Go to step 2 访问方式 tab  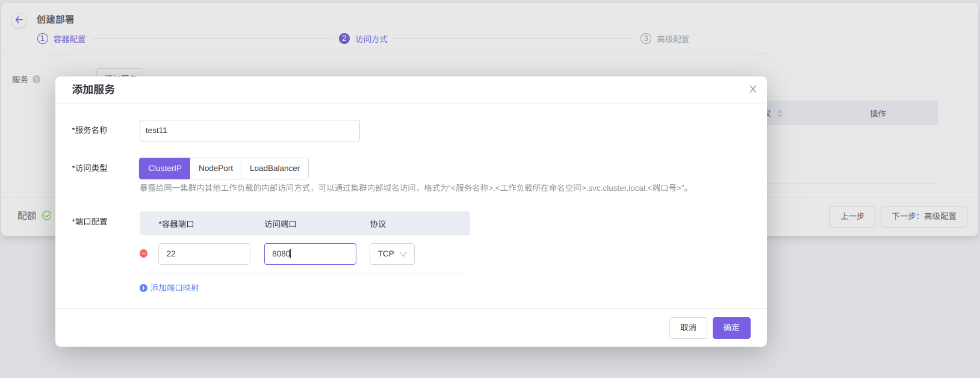(x=364, y=39)
